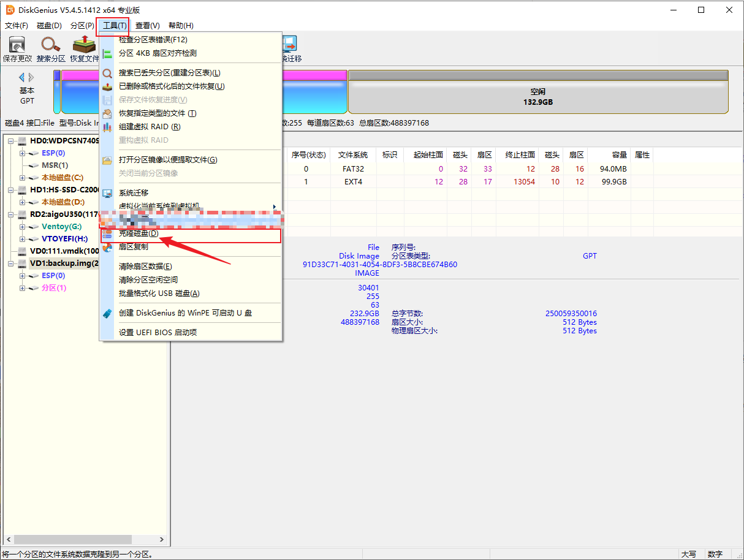Click the magnifier icon beside 搜索已丢失分区

pyautogui.click(x=107, y=73)
